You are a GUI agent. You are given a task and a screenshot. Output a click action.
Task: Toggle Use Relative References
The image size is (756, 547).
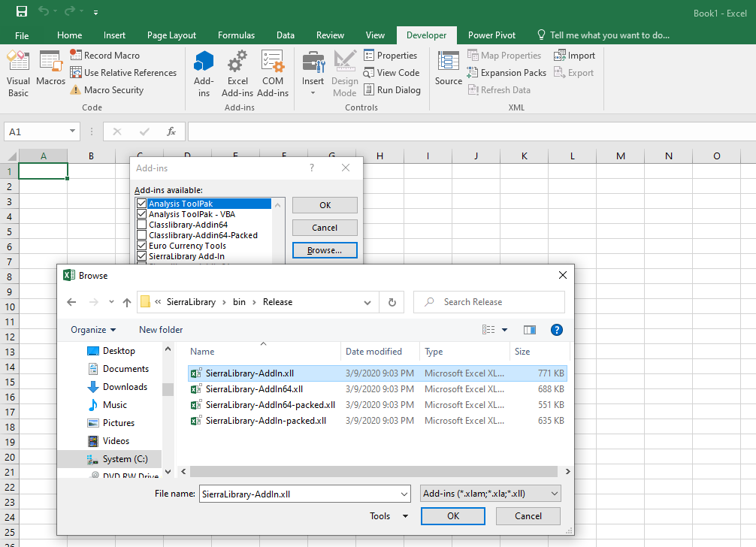coord(123,73)
